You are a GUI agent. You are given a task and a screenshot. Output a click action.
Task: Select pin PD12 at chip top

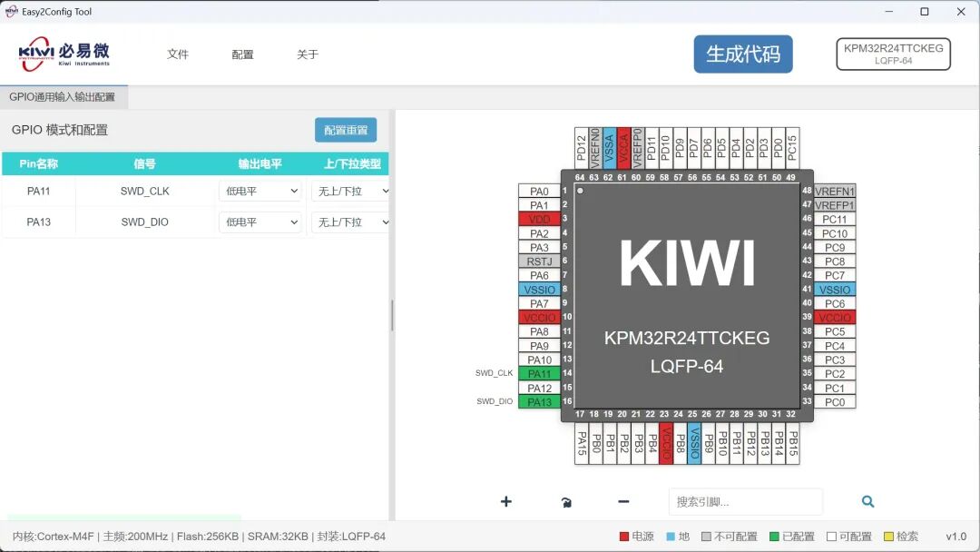pyautogui.click(x=582, y=148)
